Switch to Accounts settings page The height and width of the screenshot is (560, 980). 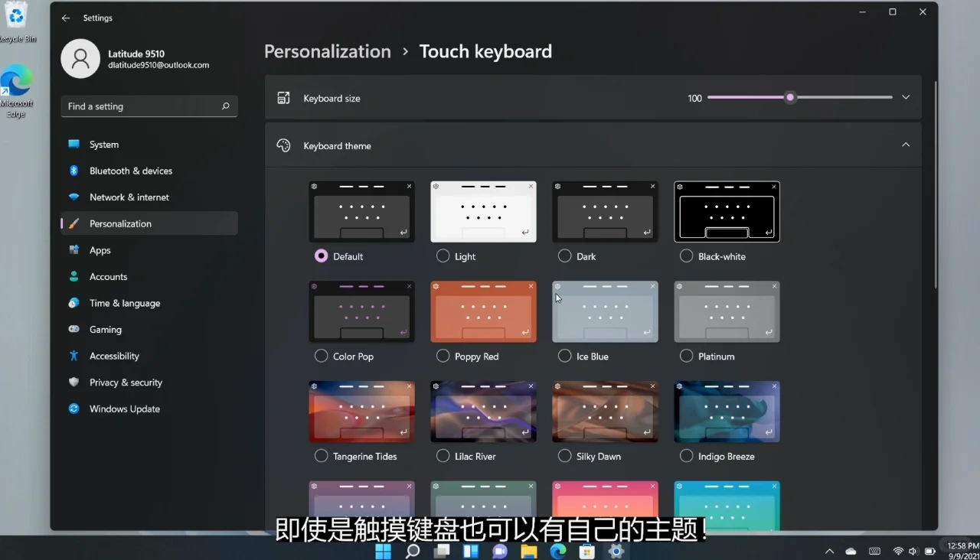point(108,276)
